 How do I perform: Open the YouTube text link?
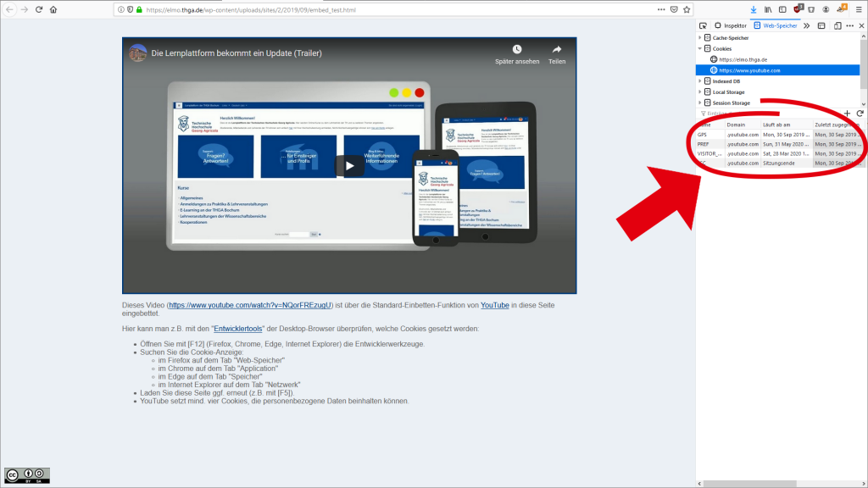[495, 305]
